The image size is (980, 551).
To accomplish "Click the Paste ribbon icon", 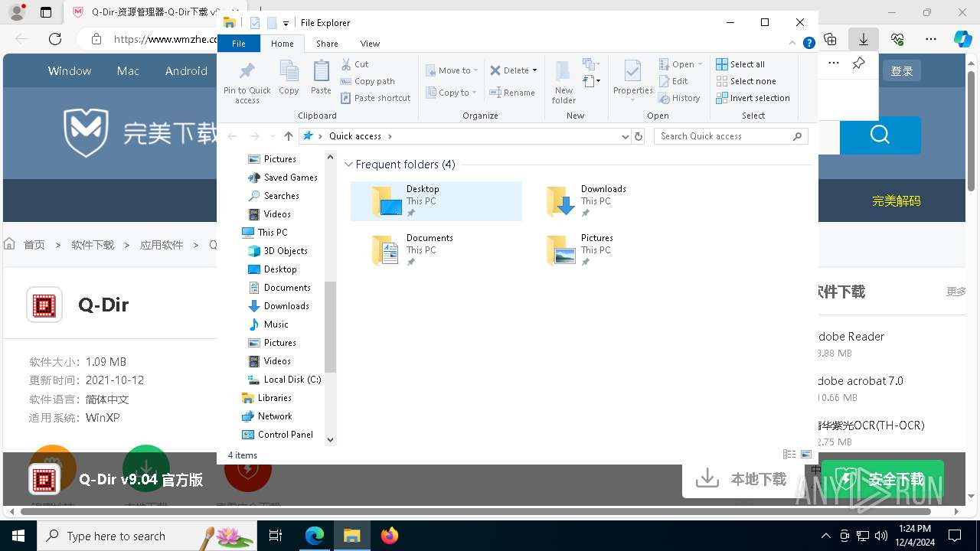I will click(321, 78).
